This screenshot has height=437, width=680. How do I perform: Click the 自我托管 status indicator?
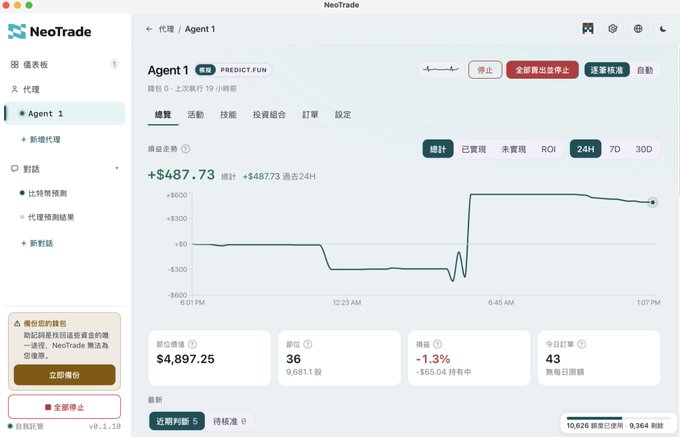[x=26, y=426]
